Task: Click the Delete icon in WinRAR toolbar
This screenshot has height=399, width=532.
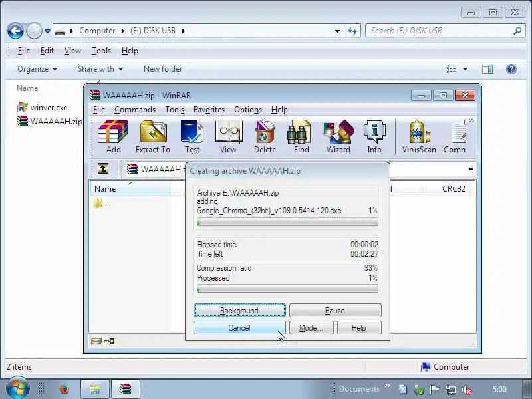Action: 265,137
